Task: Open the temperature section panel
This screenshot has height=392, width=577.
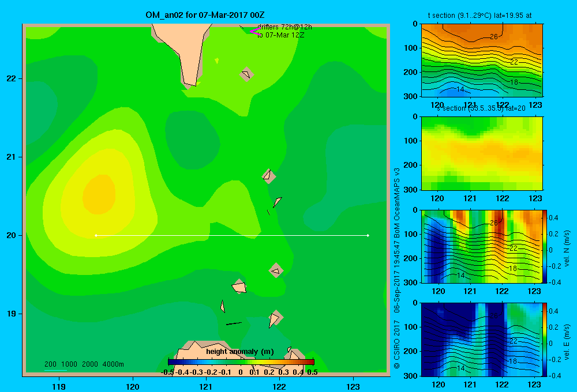Action: click(x=482, y=60)
